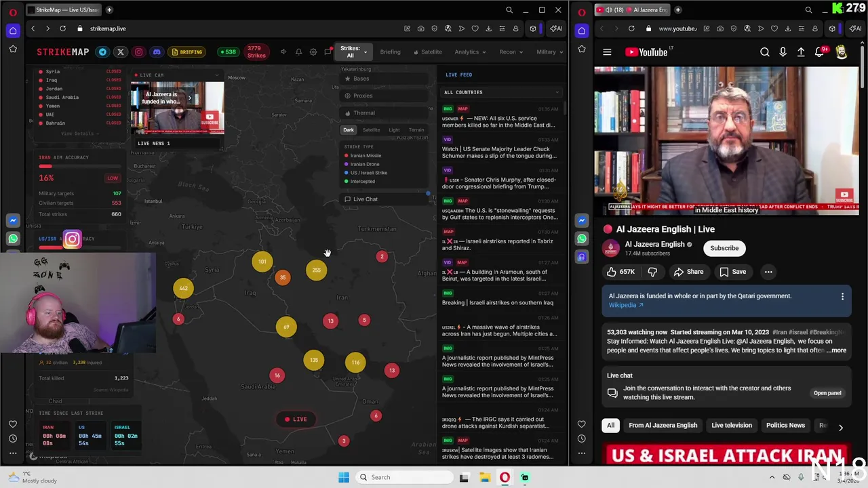Open StrikeMap Instagram icon in header
The image size is (868, 488).
(x=139, y=52)
